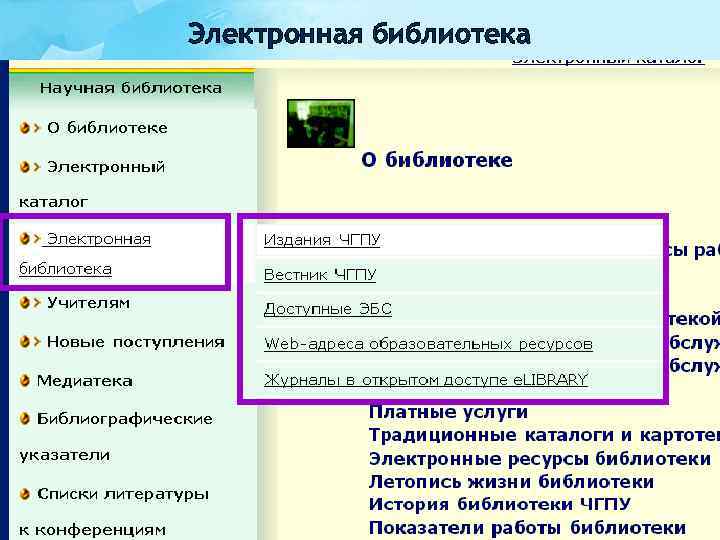
Task: Click the bullet icon beside Библиографические указатели
Action: pos(25,419)
